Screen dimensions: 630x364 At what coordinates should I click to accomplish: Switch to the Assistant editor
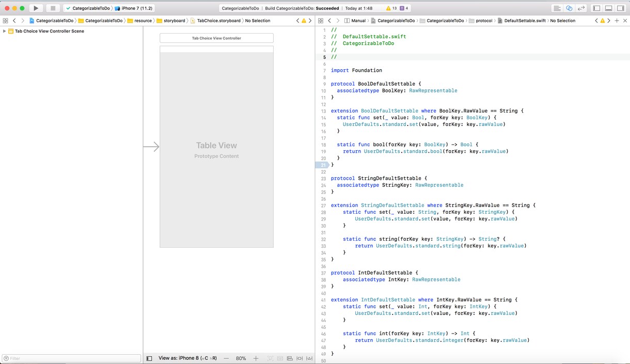[569, 8]
